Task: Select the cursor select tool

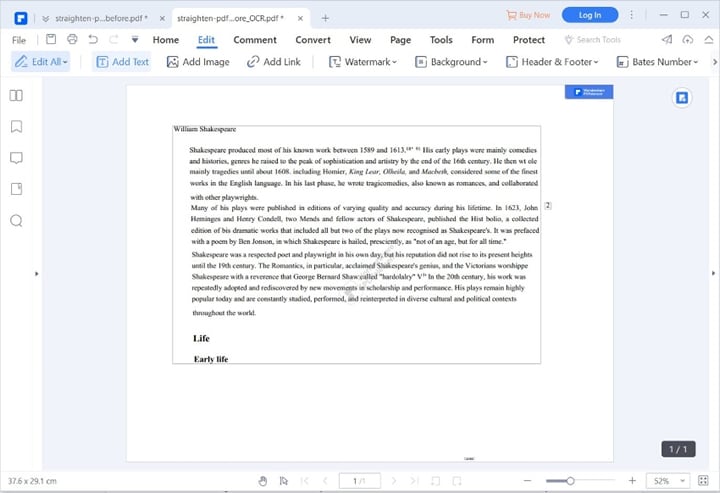Action: (283, 481)
